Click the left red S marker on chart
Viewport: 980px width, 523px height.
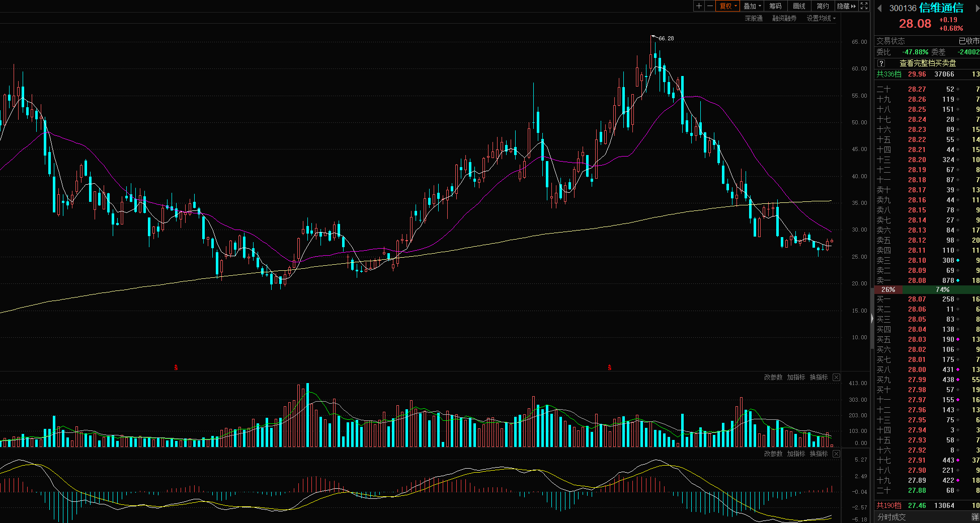point(176,368)
